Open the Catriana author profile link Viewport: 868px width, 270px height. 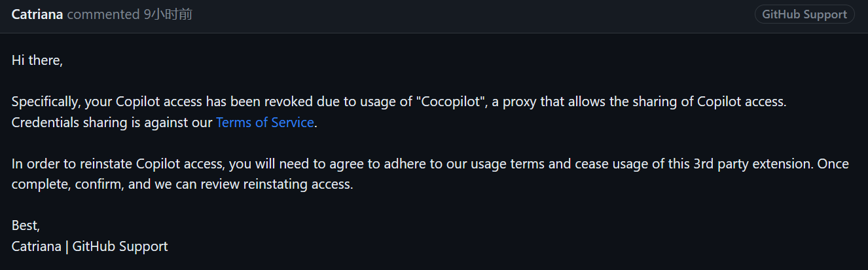tap(37, 14)
